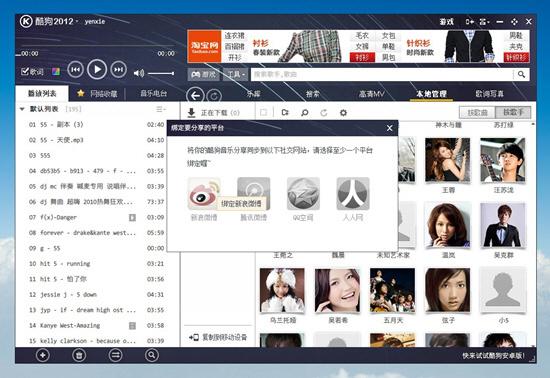Screen dimensions: 550x378
Task: Open 五月天 artist thumbnail
Action: pyautogui.click(x=393, y=290)
